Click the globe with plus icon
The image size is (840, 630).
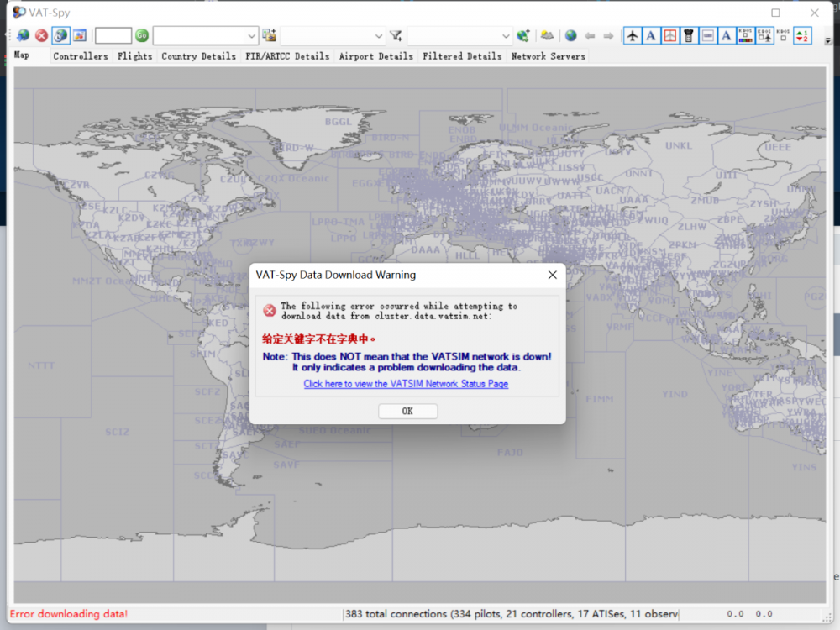click(x=523, y=35)
